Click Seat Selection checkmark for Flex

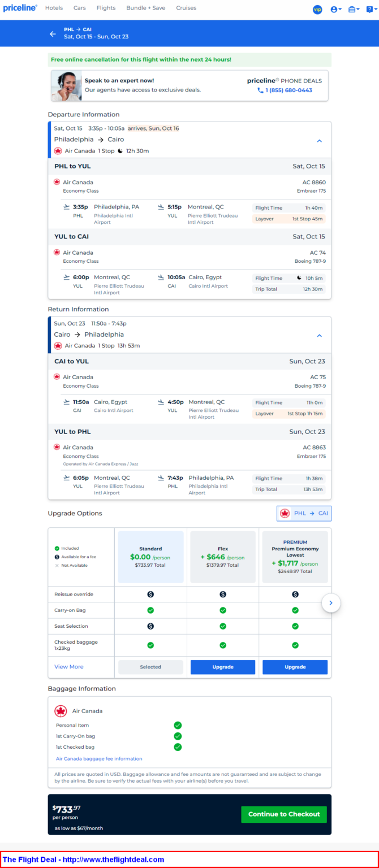tap(223, 626)
